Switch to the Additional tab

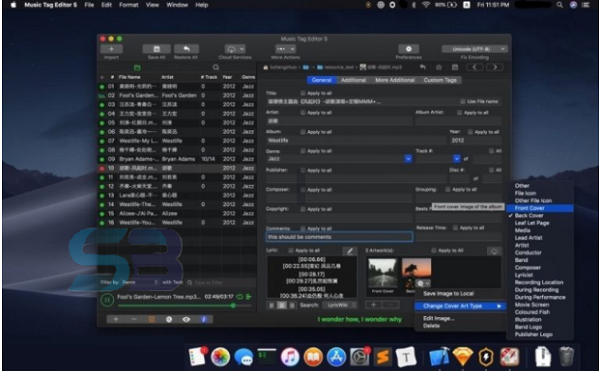coord(353,80)
